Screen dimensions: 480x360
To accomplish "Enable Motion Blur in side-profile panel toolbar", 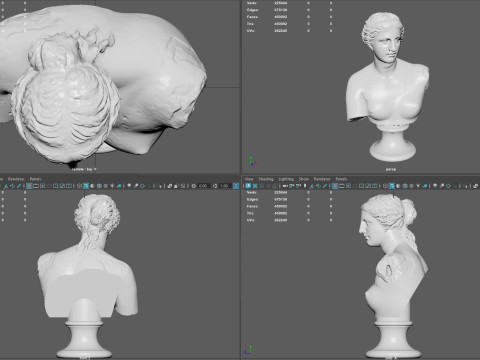I will 442,186.
